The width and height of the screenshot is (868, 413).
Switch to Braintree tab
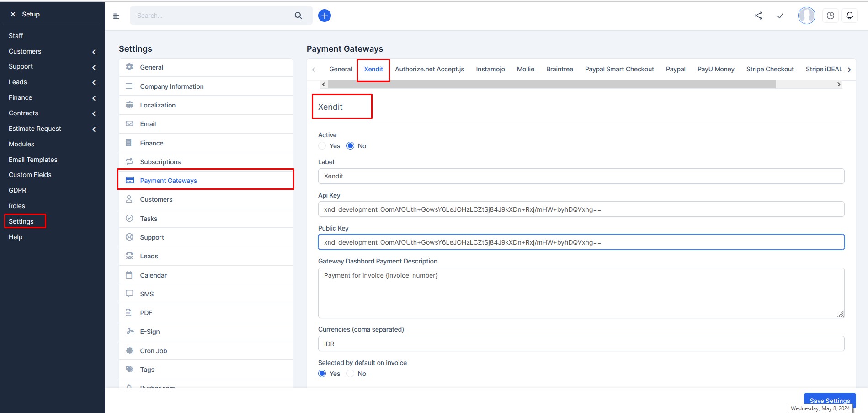pyautogui.click(x=559, y=69)
